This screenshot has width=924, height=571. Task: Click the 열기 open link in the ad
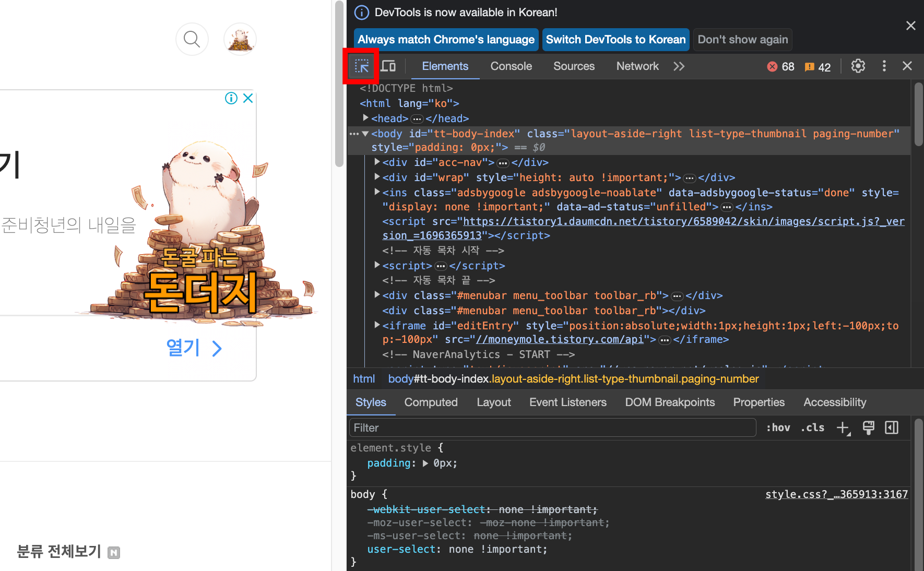[x=194, y=348]
